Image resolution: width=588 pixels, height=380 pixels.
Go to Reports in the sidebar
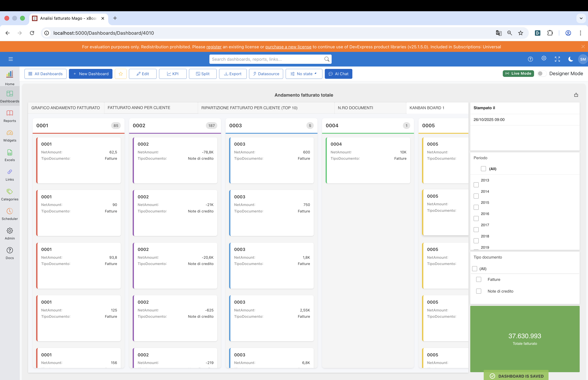(x=10, y=116)
